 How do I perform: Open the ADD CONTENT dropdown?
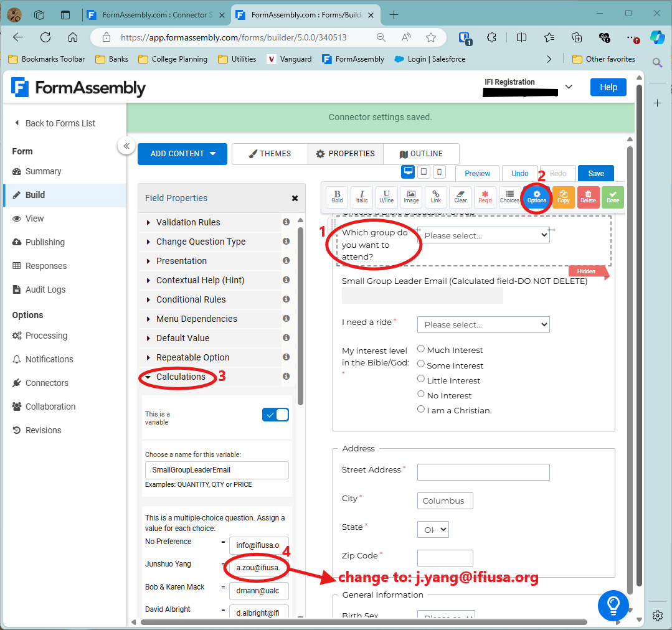click(182, 154)
